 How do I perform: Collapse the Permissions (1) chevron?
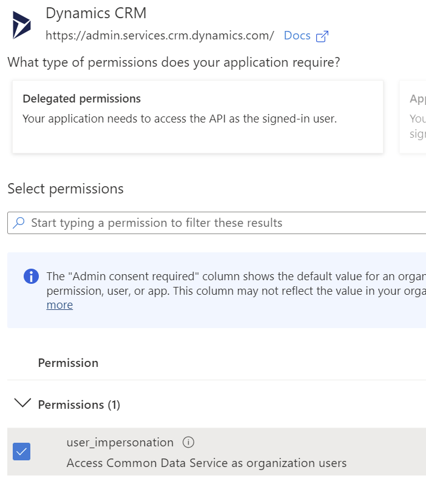(22, 403)
